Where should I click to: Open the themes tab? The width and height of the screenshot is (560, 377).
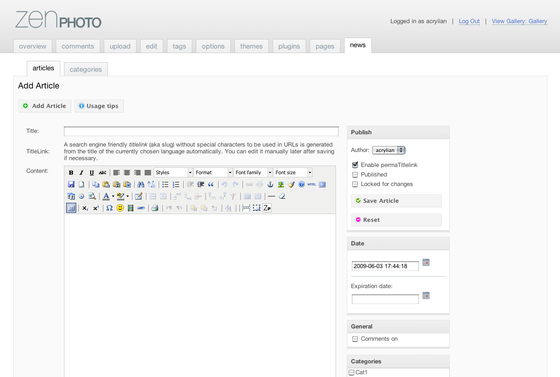251,46
